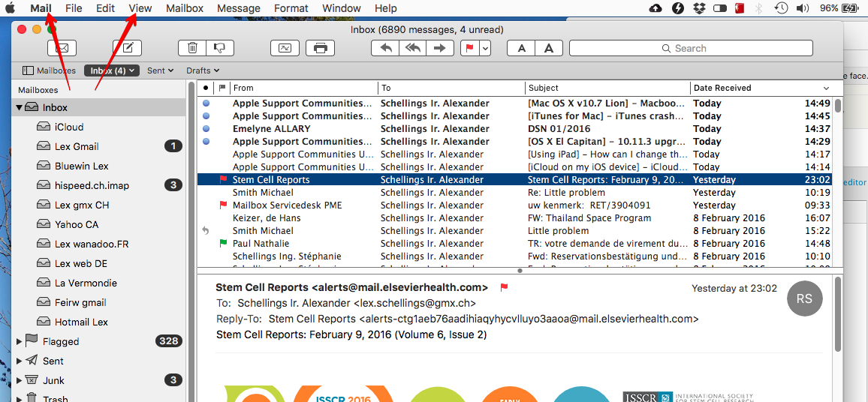Screen dimensions: 868x402
Task: Click the sort-order chevron beside Date Received
Action: [827, 88]
